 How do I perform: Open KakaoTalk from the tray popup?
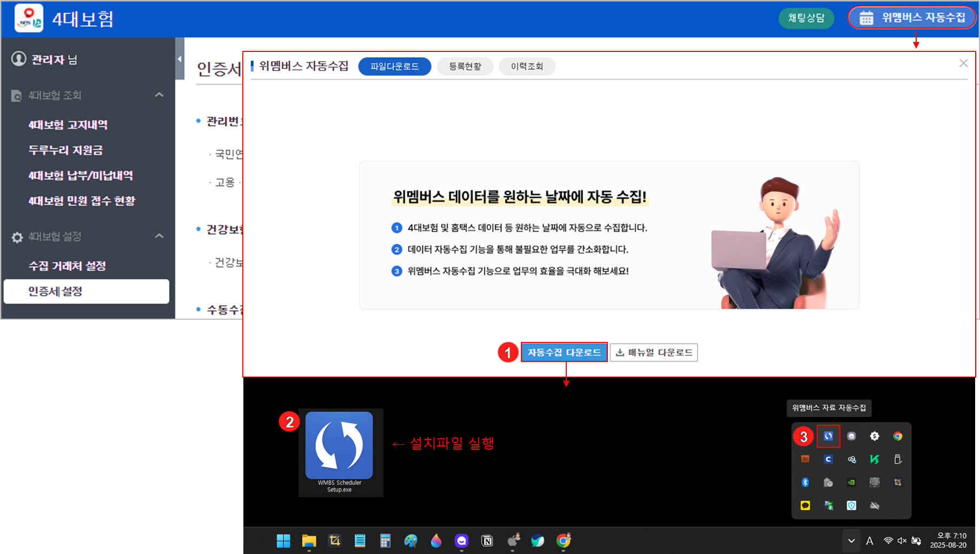click(805, 505)
